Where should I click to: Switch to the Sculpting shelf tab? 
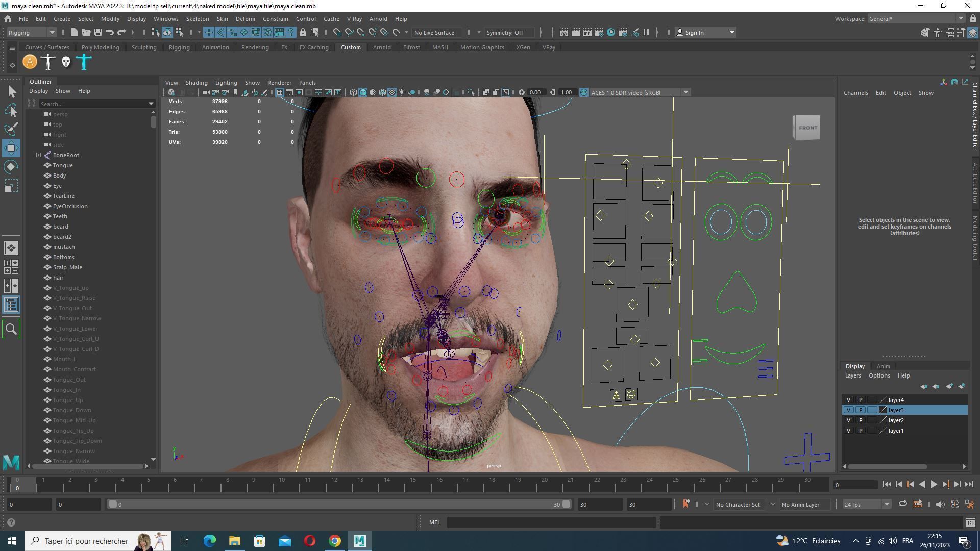(x=144, y=47)
